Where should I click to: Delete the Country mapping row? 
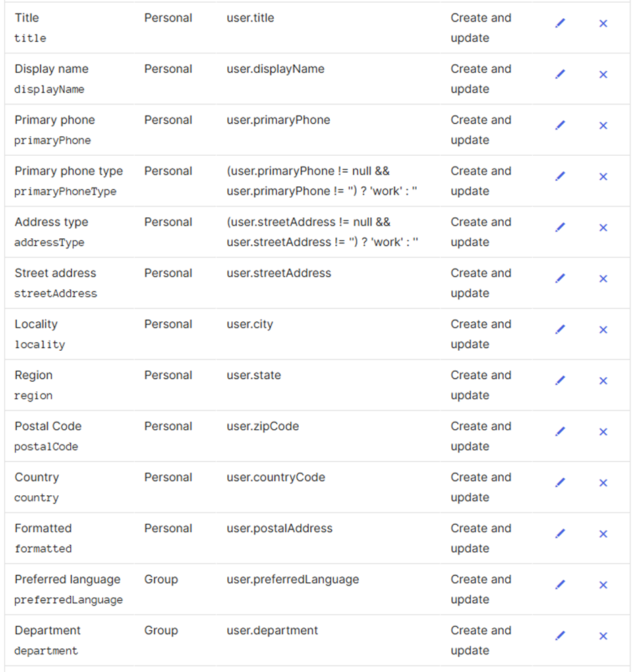point(603,482)
